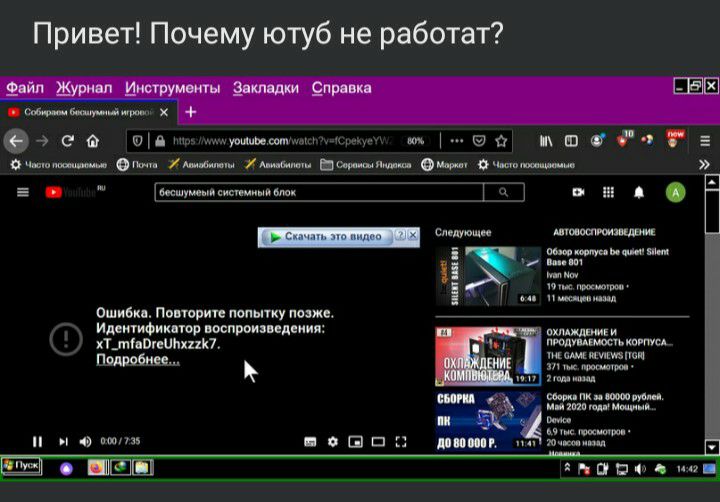Open the Инструменты menu
This screenshot has height=502, width=720.
pos(172,88)
